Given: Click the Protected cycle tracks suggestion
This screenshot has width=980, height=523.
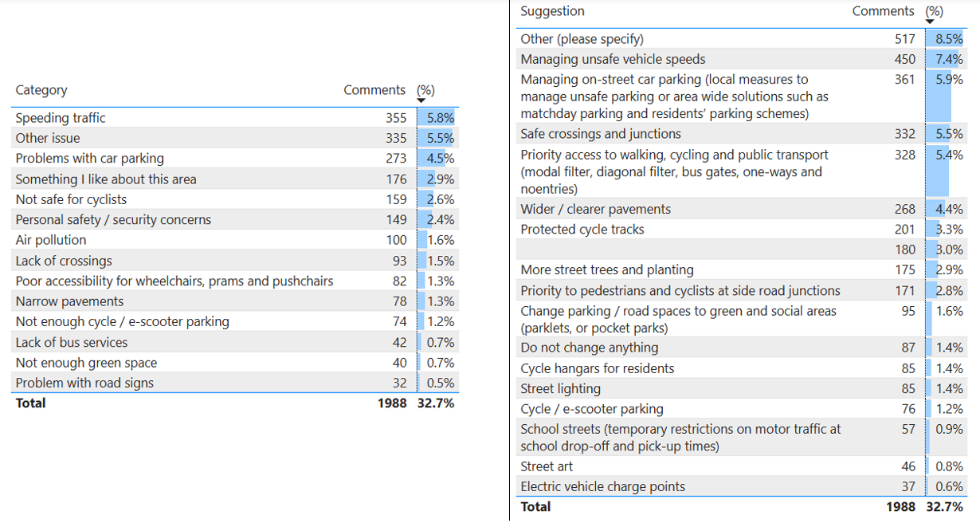Looking at the screenshot, I should tap(582, 230).
